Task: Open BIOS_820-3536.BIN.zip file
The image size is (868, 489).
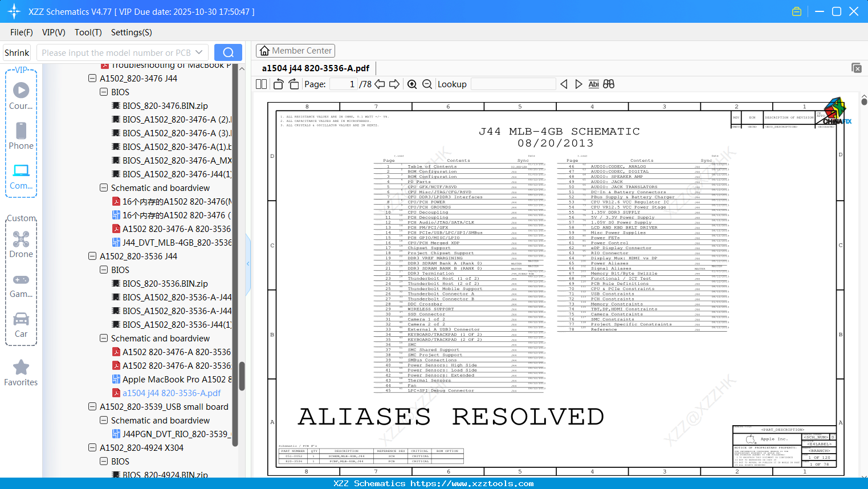Action: tap(160, 283)
